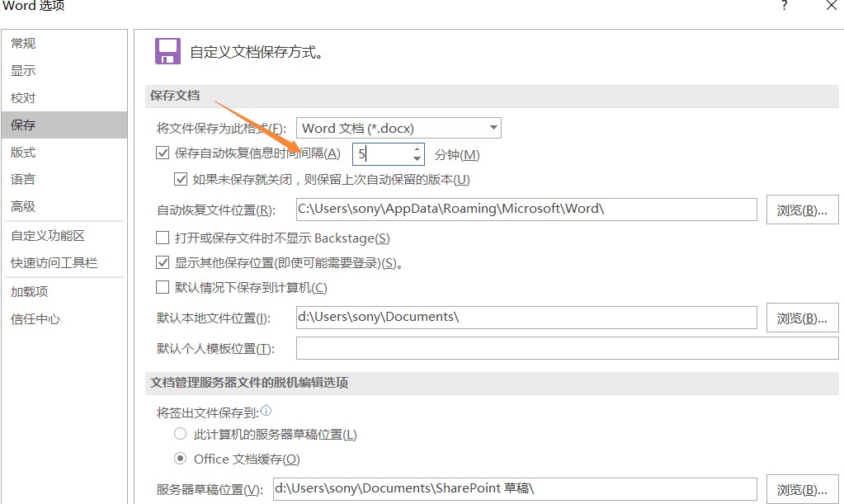
Task: Close the Word 选项 dialog
Action: [x=831, y=6]
